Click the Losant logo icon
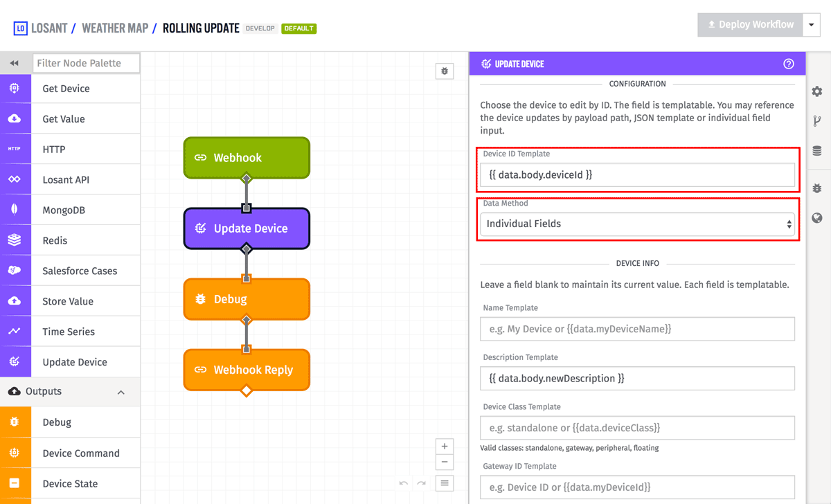This screenshot has width=831, height=504. (x=20, y=28)
